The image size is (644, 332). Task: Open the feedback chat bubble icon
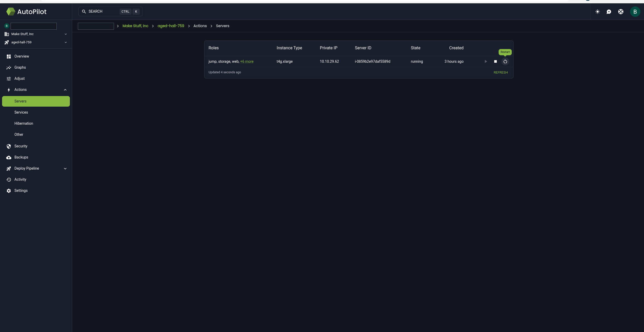click(x=609, y=12)
